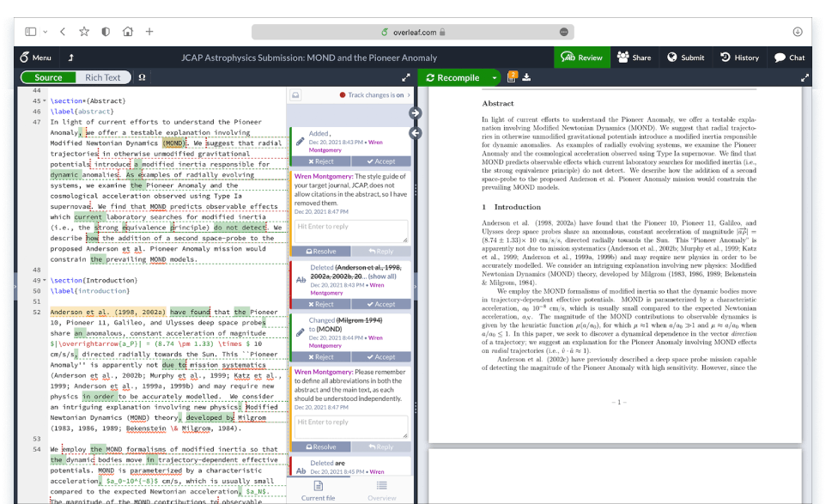Open the Chat panel
This screenshot has height=504, width=826.
[789, 58]
